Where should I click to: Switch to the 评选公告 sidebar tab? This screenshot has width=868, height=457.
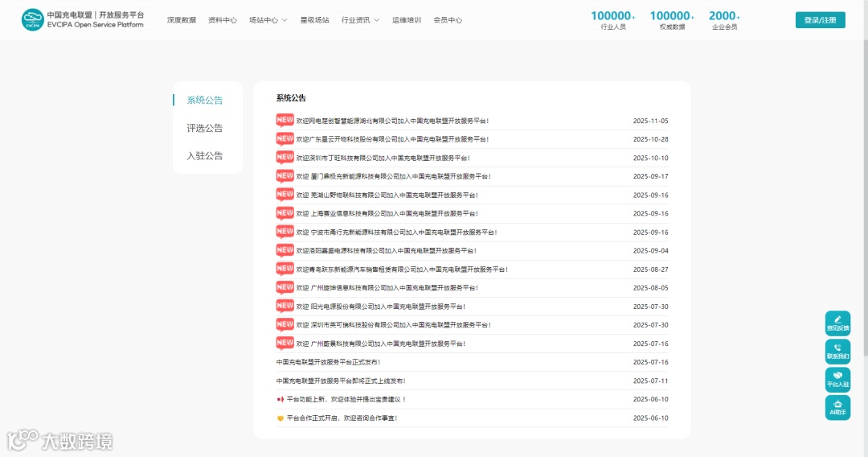[205, 128]
